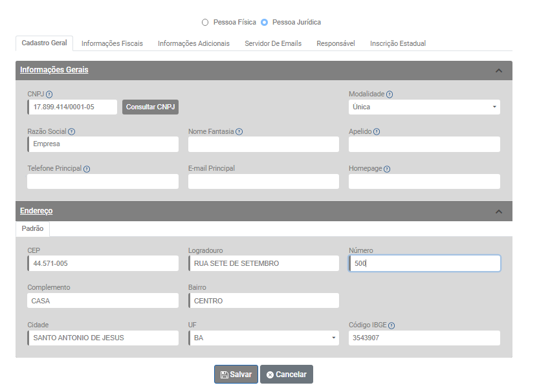This screenshot has width=539, height=392.
Task: Click the Telefone Principal help icon
Action: point(87,169)
